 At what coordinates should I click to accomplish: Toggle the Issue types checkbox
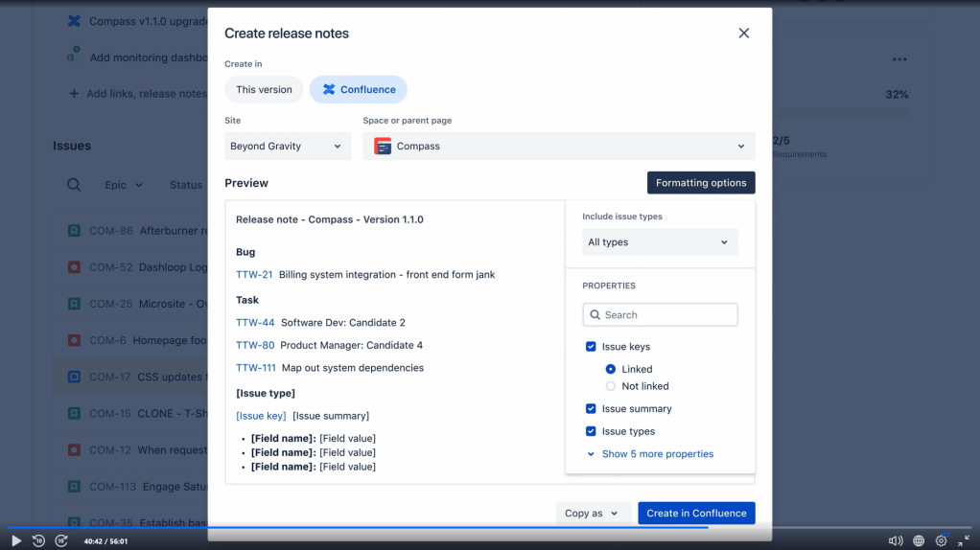[591, 432]
